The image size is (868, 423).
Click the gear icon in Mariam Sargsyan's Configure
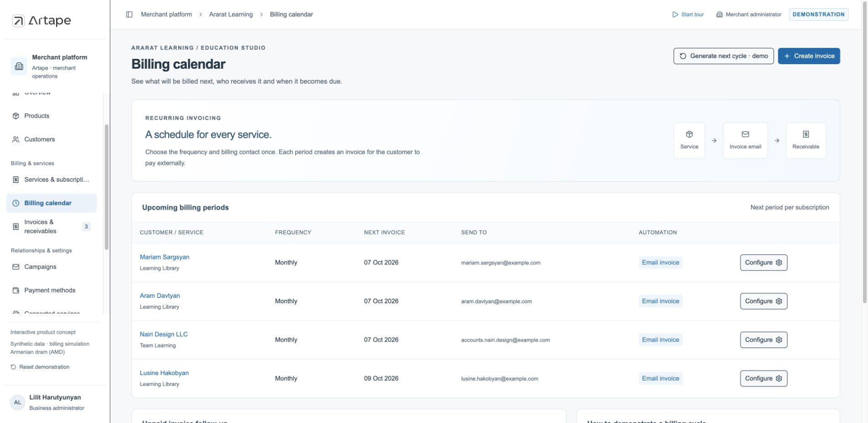point(779,263)
